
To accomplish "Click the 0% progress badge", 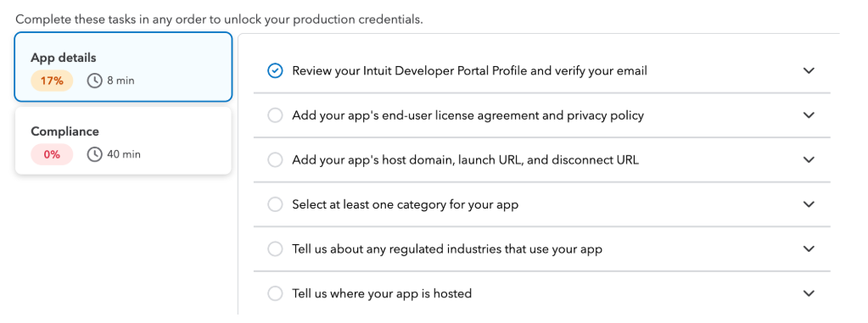I will [x=52, y=154].
